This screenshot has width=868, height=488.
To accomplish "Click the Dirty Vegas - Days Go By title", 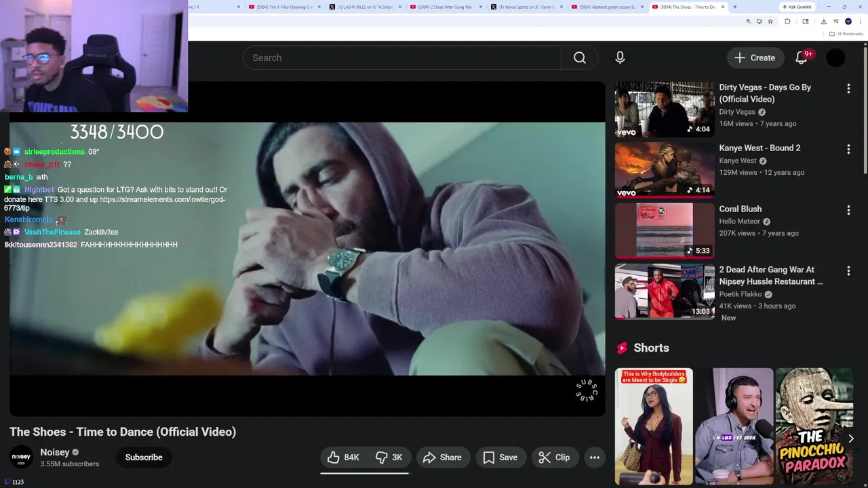I will [x=765, y=94].
